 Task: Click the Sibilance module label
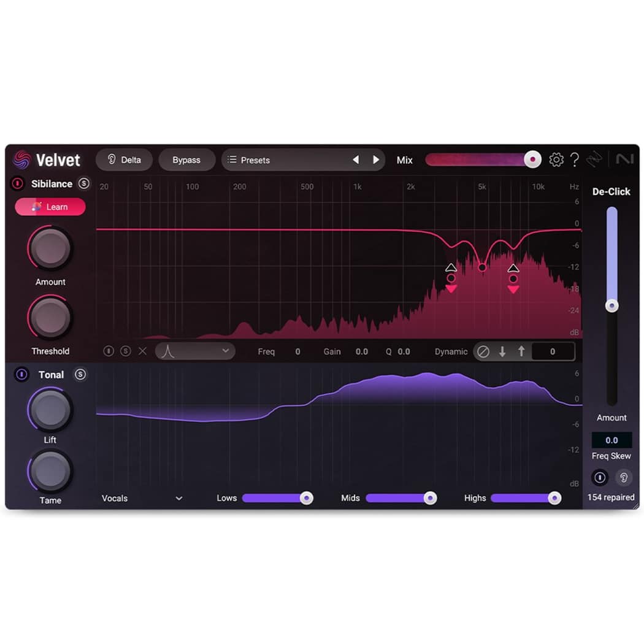point(52,183)
